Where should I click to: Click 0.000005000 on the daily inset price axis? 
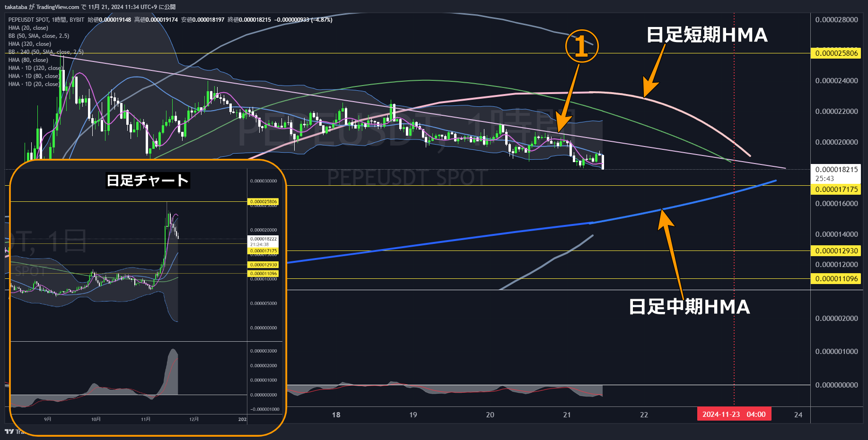pos(263,303)
